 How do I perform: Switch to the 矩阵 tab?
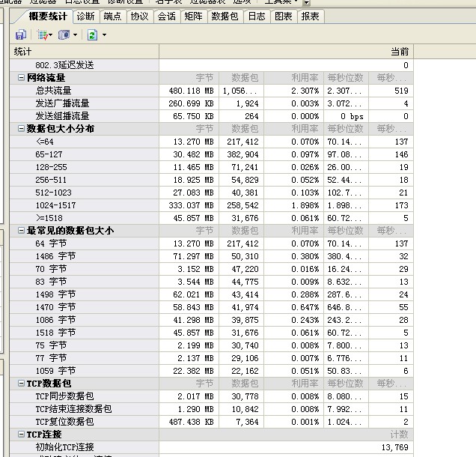pos(193,16)
